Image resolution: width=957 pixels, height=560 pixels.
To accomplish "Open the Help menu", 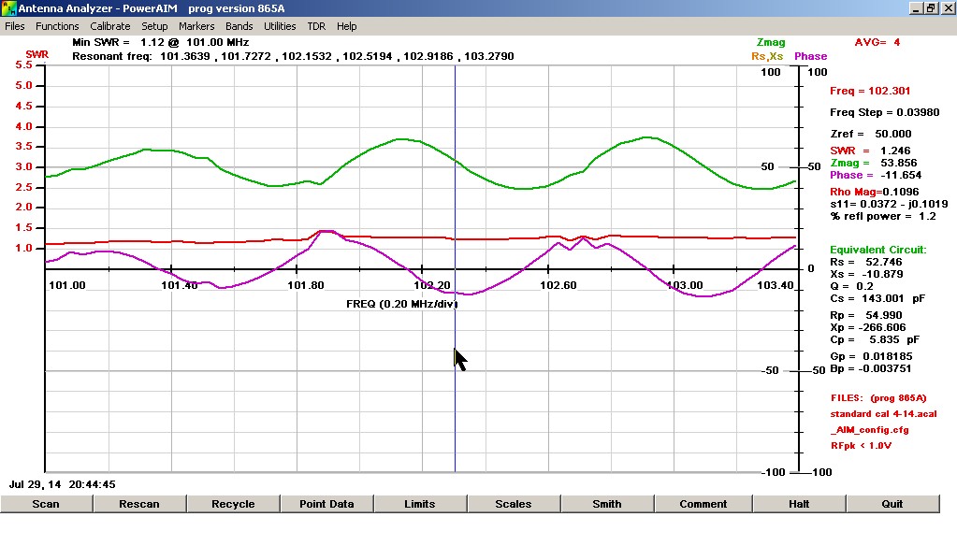I will click(x=347, y=26).
